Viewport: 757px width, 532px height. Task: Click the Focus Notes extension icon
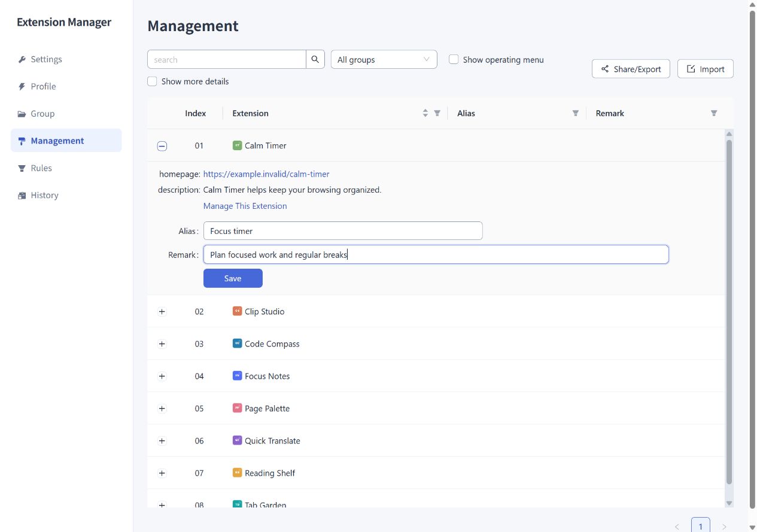[237, 376]
